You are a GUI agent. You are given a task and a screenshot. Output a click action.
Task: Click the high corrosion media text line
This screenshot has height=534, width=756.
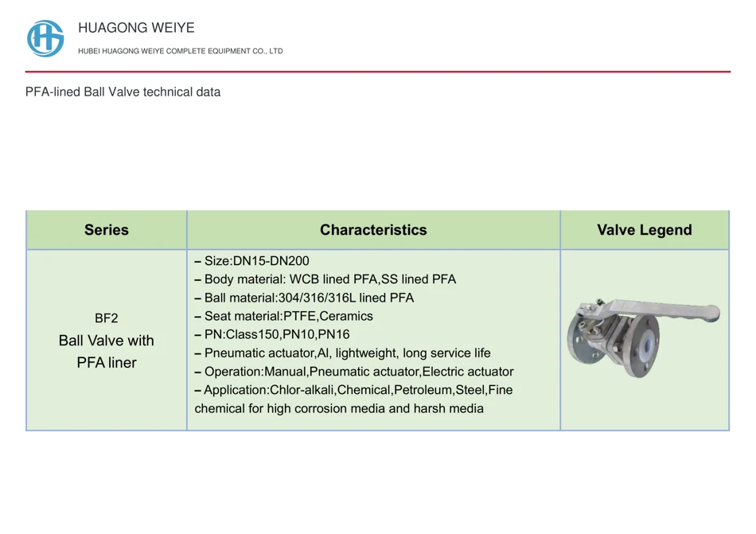click(339, 409)
